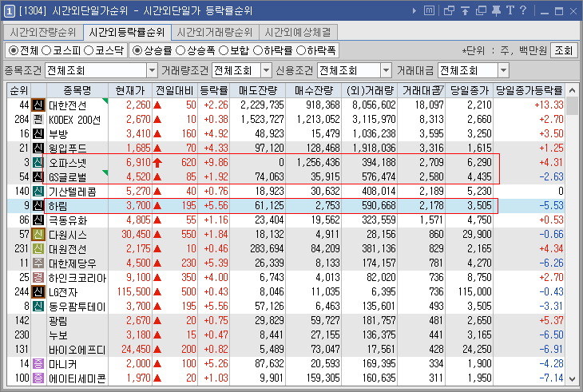
Task: Select the 하락폭 radio button
Action: coord(301,50)
